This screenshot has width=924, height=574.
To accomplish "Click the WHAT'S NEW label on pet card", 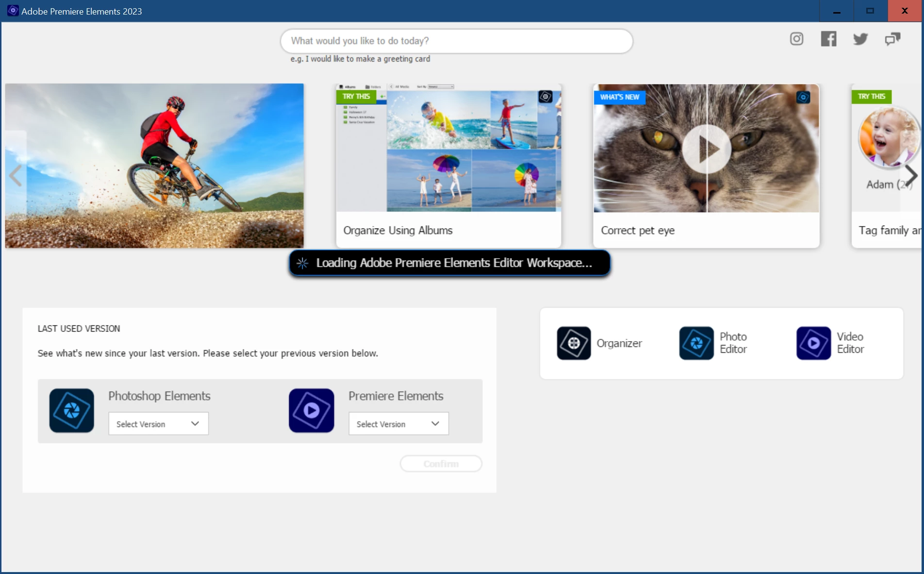I will click(620, 97).
